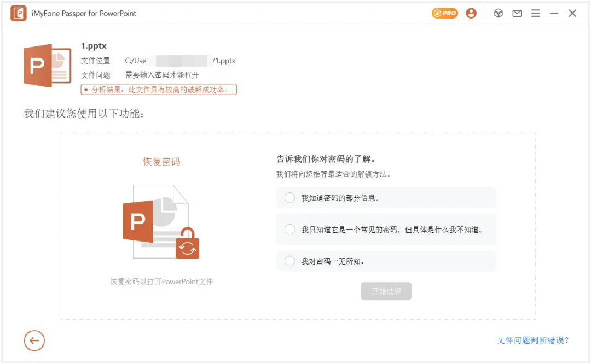This screenshot has height=364, width=591.
Task: Click the 恢复密码 heading
Action: pos(161,162)
